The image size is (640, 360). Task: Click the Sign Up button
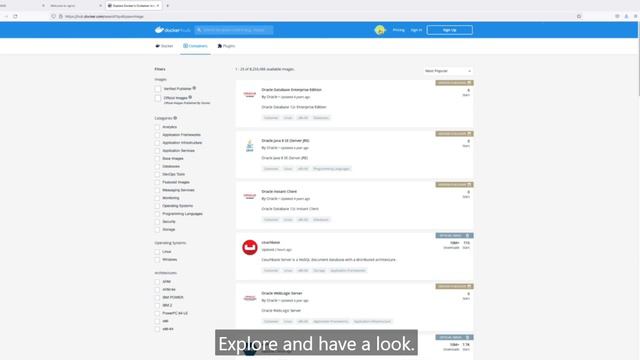[449, 30]
